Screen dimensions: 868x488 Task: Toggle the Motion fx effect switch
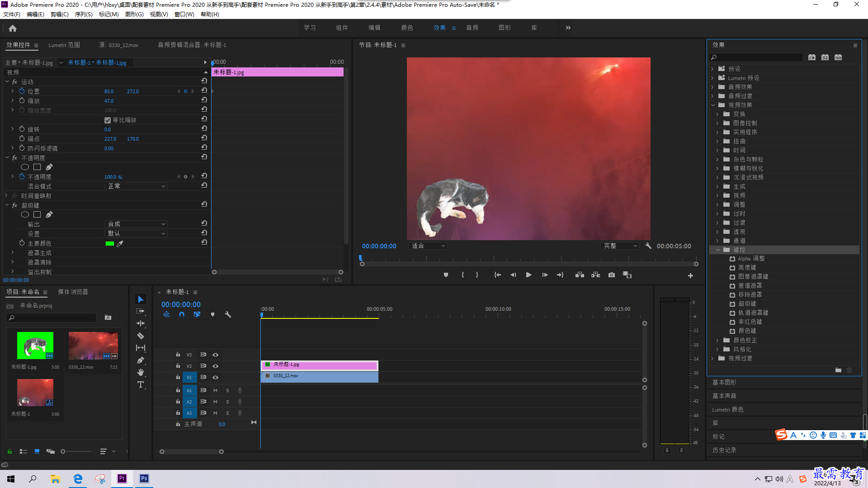pos(14,82)
